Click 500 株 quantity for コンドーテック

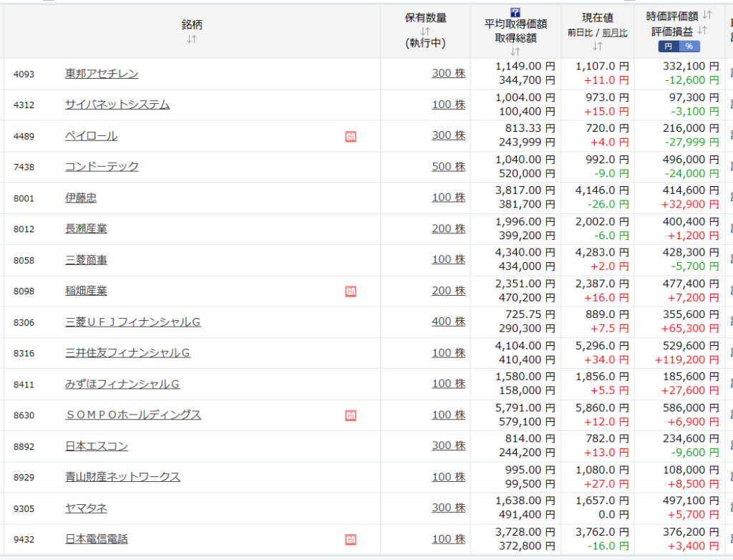449,167
